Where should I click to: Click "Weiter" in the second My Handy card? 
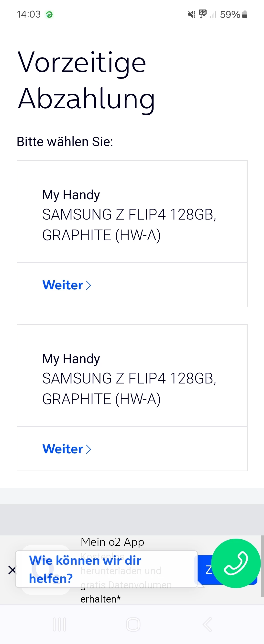coord(63,449)
